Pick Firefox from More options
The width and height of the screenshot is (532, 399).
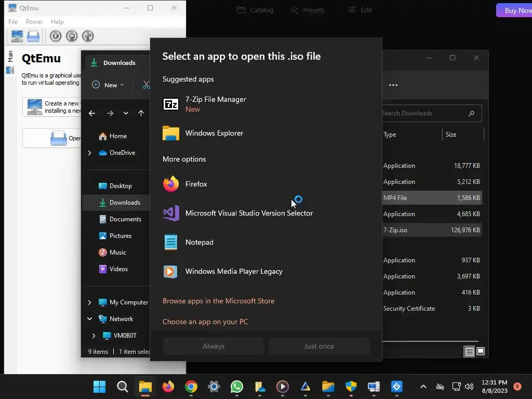(266, 184)
